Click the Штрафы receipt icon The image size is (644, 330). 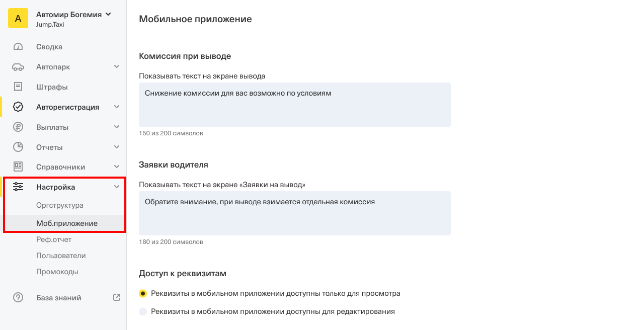(18, 87)
